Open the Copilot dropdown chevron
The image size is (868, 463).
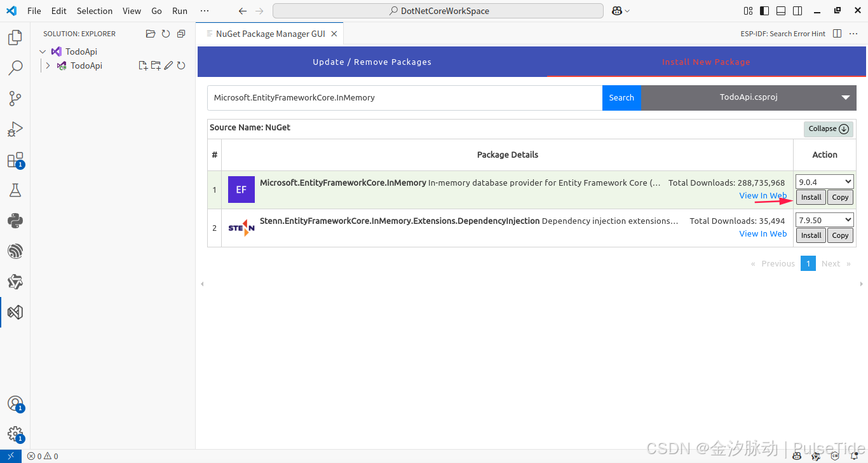[x=627, y=11]
